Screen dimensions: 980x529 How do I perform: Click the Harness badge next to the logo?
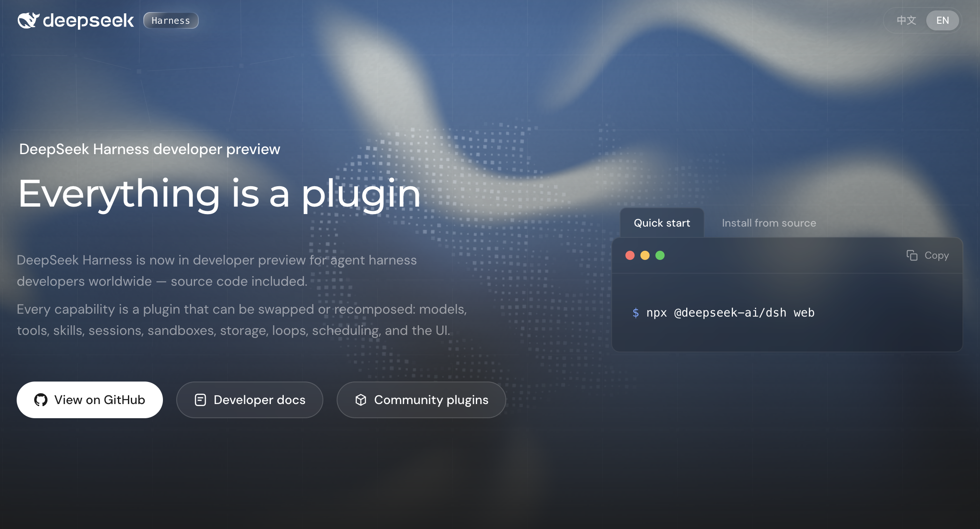point(171,20)
